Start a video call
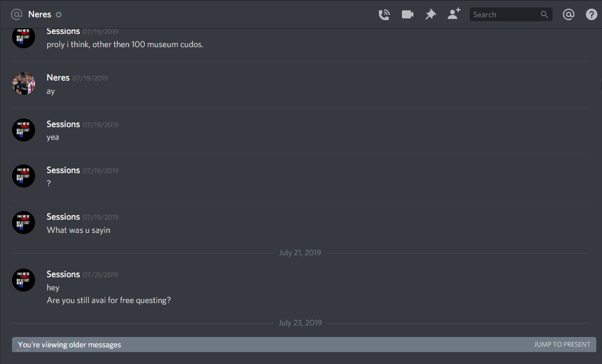Viewport: 602px width, 364px height. coord(407,14)
